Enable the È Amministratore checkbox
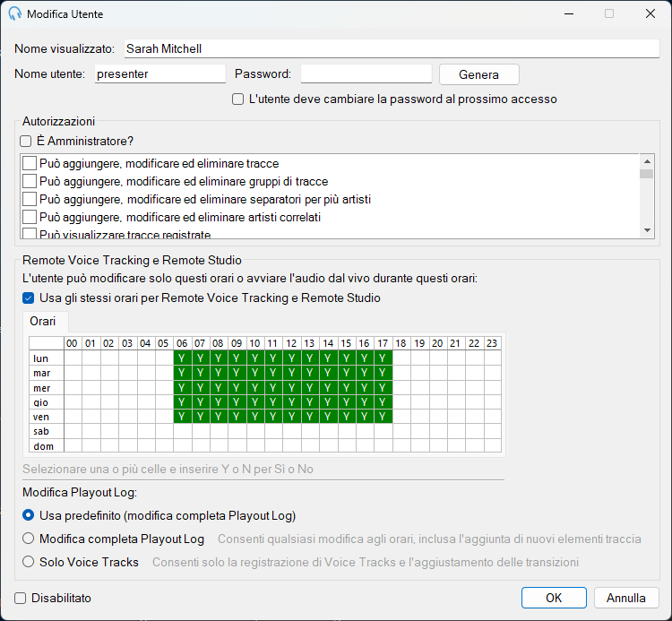The width and height of the screenshot is (672, 621). (x=26, y=141)
